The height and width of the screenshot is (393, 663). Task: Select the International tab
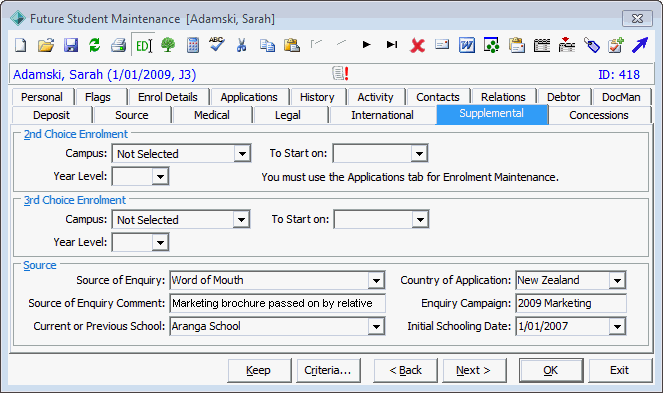382,115
